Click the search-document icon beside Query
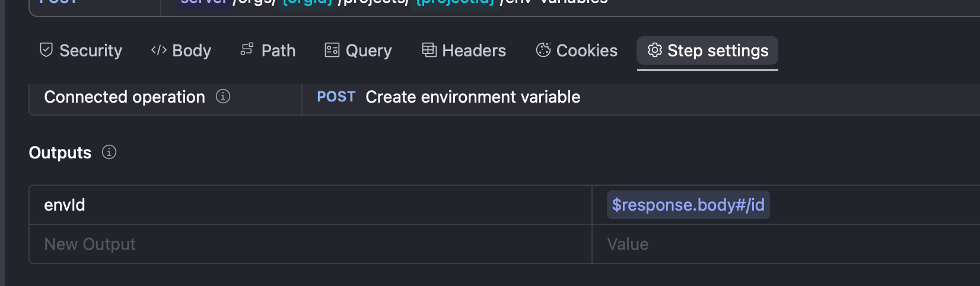 pos(332,50)
